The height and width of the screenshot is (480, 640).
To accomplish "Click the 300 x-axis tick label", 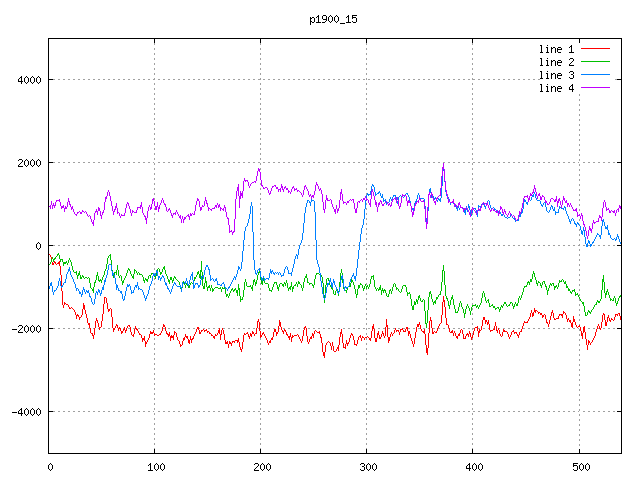I will [x=367, y=466].
